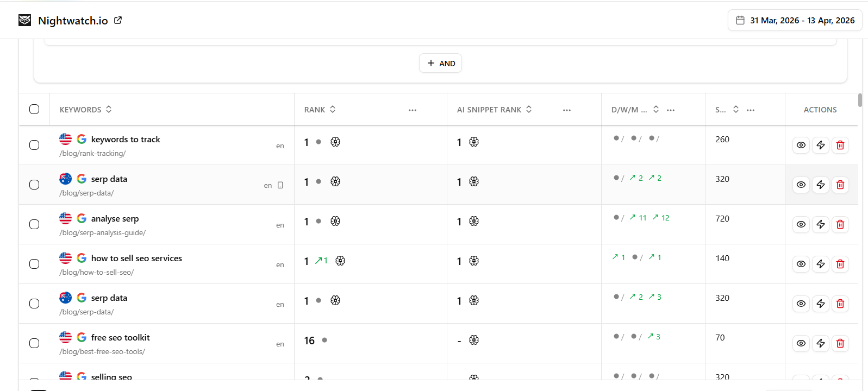Image resolution: width=868 pixels, height=391 pixels.
Task: Select the how to sell seo services checkbox
Action: pyautogui.click(x=34, y=264)
